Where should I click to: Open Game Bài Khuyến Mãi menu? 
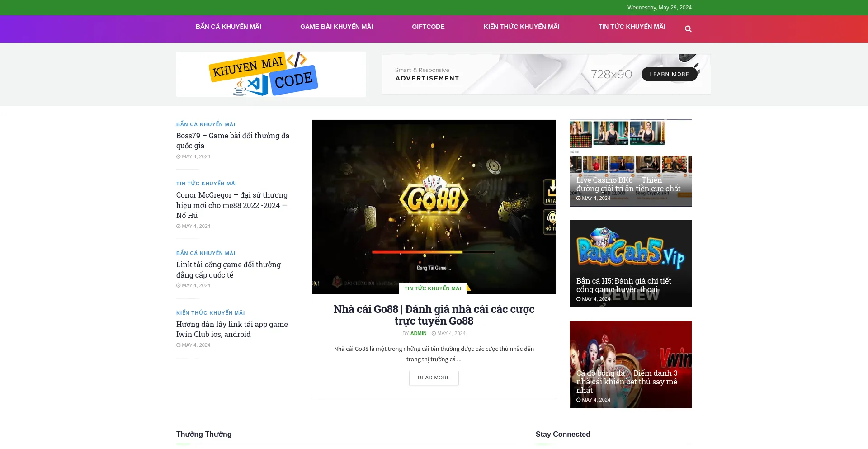coord(336,27)
